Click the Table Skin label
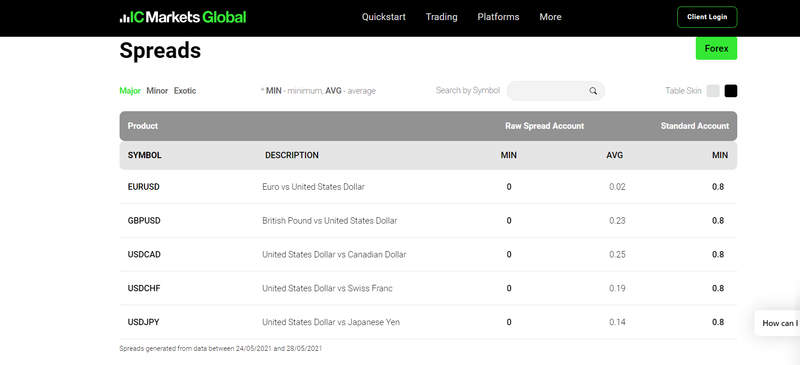The image size is (800, 365). tap(683, 91)
